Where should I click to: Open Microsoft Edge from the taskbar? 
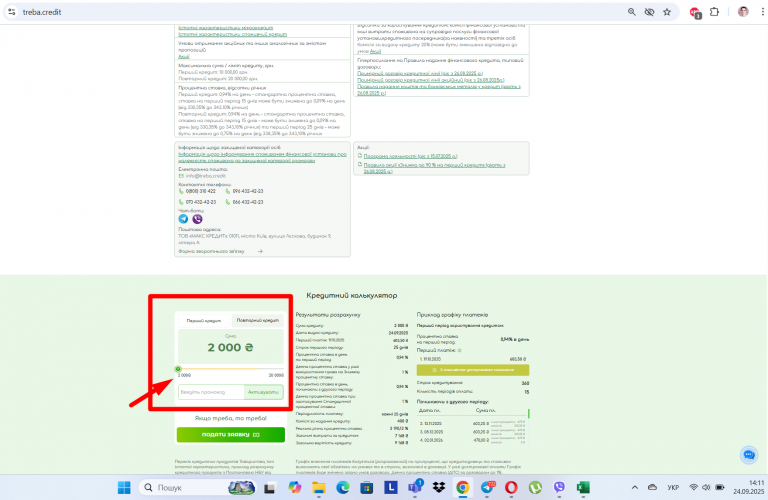coord(343,487)
